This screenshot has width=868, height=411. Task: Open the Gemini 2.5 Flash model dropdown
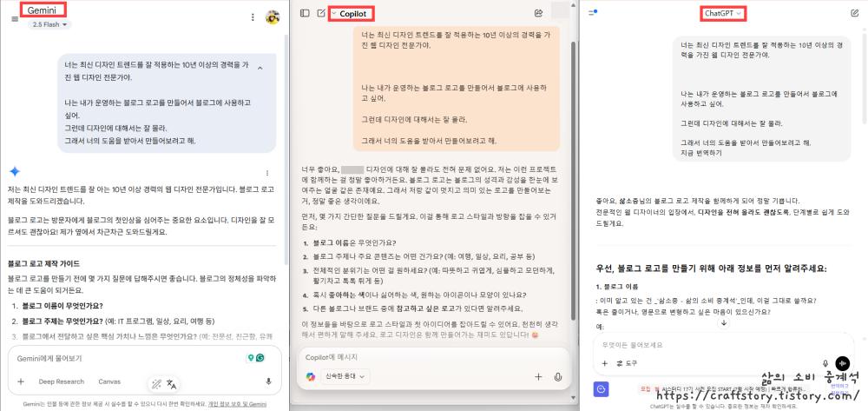pos(49,25)
